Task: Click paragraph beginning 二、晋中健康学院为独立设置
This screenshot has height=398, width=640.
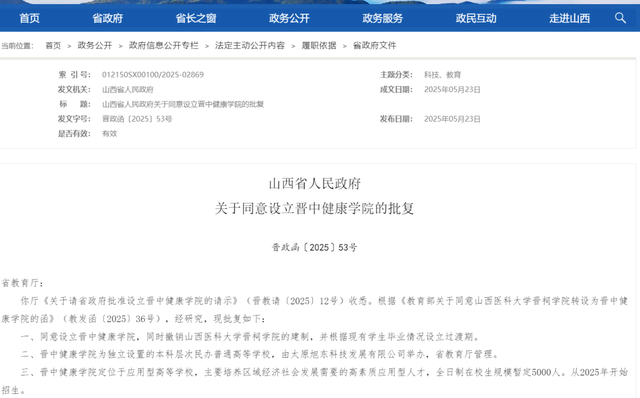Action: pos(260,354)
